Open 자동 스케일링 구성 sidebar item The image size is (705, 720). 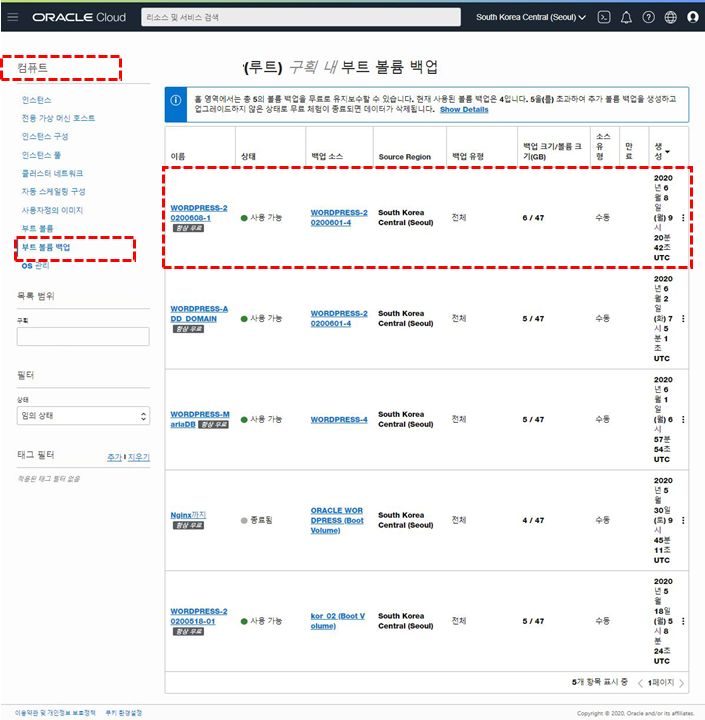[53, 191]
